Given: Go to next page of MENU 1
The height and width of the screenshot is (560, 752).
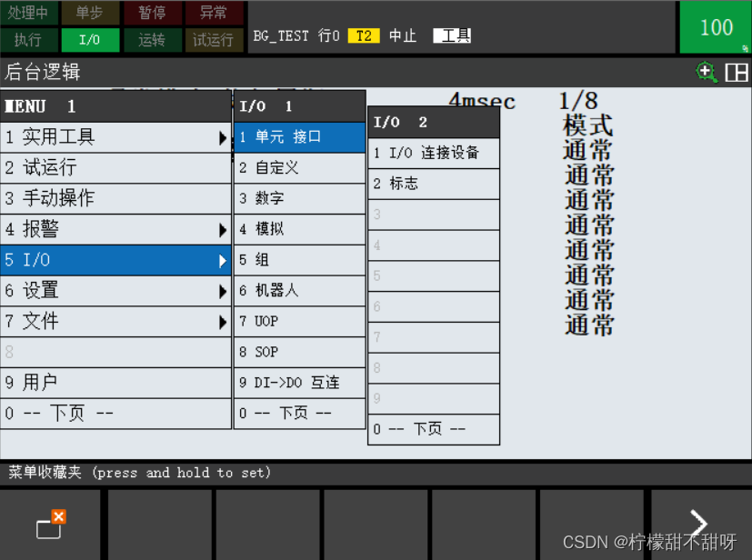Looking at the screenshot, I should pyautogui.click(x=115, y=414).
